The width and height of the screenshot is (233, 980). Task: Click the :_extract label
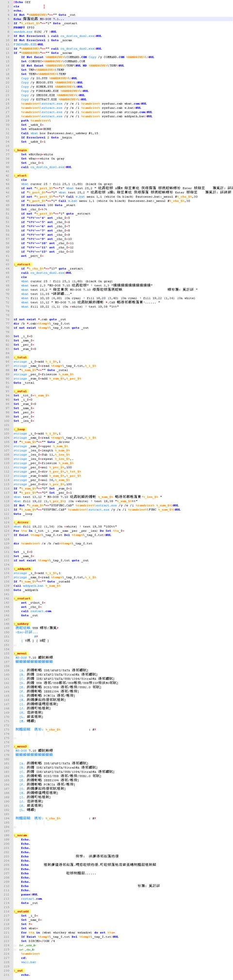click(x=21, y=264)
